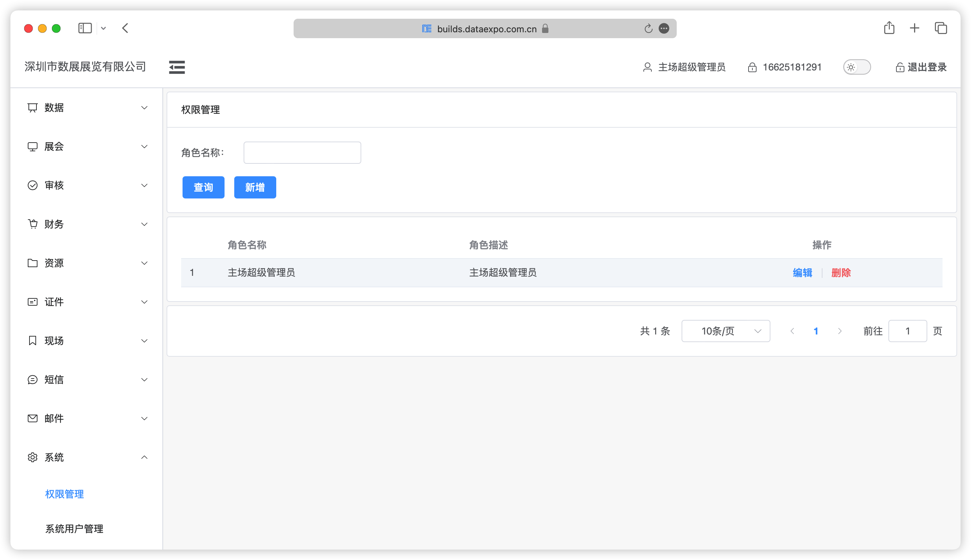Click the user avatar icon beside 主场超级管理员

647,67
